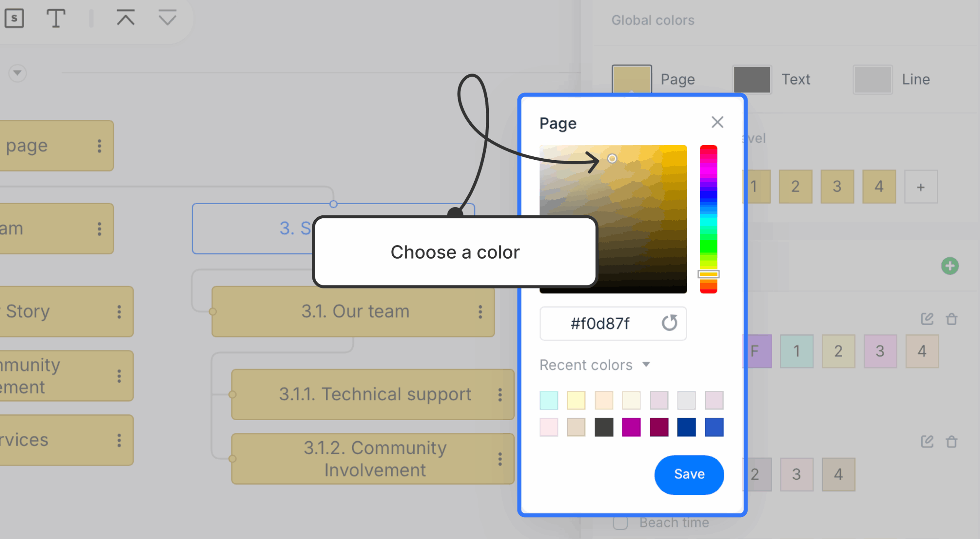The height and width of the screenshot is (539, 980).
Task: Edit the pastel color palette
Action: [927, 318]
